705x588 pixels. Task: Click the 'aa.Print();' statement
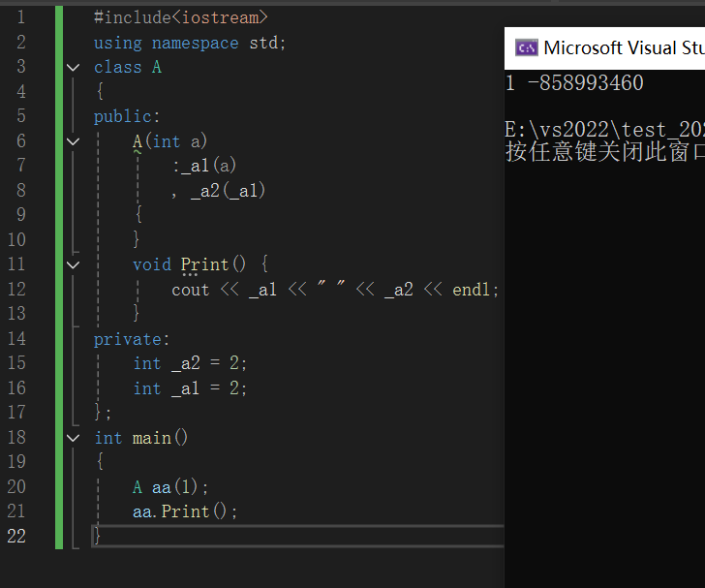coord(185,511)
